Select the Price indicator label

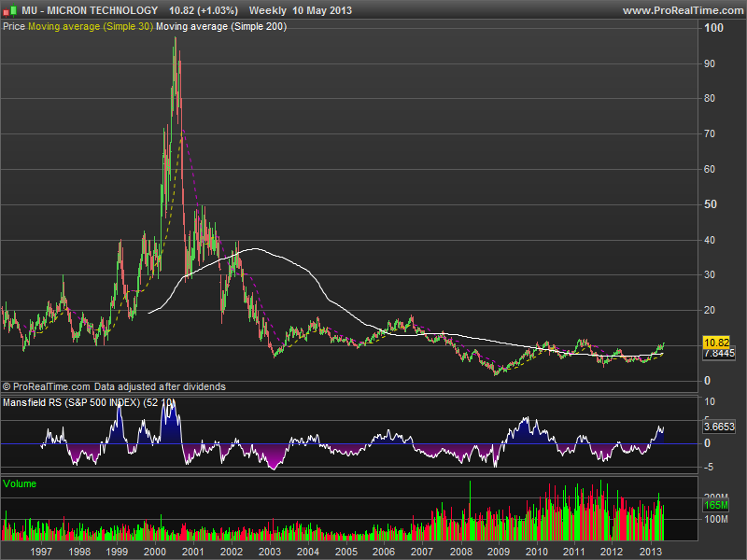pyautogui.click(x=14, y=27)
